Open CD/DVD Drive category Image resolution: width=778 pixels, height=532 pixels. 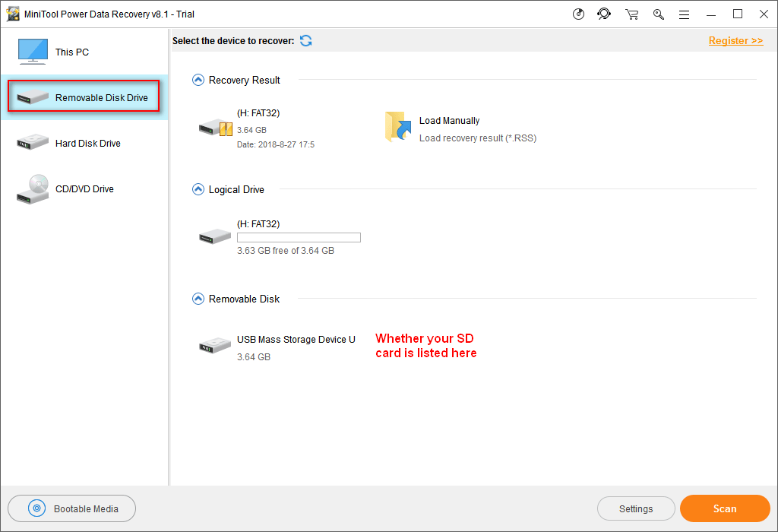pos(84,189)
